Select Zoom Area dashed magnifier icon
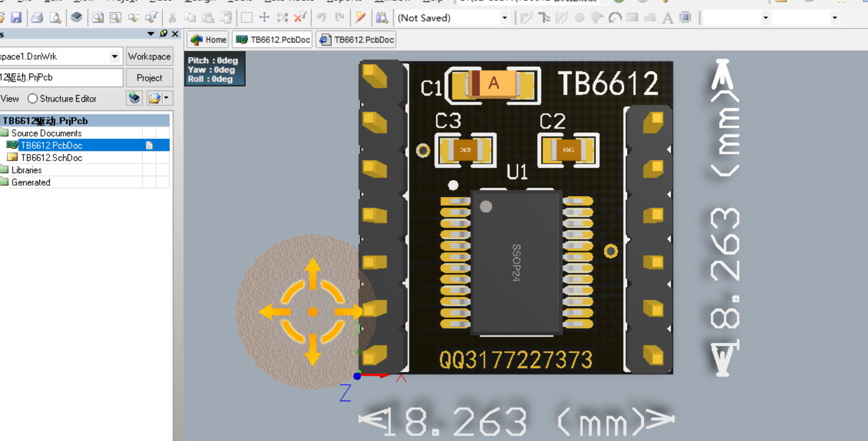The height and width of the screenshot is (441, 868). 116,18
